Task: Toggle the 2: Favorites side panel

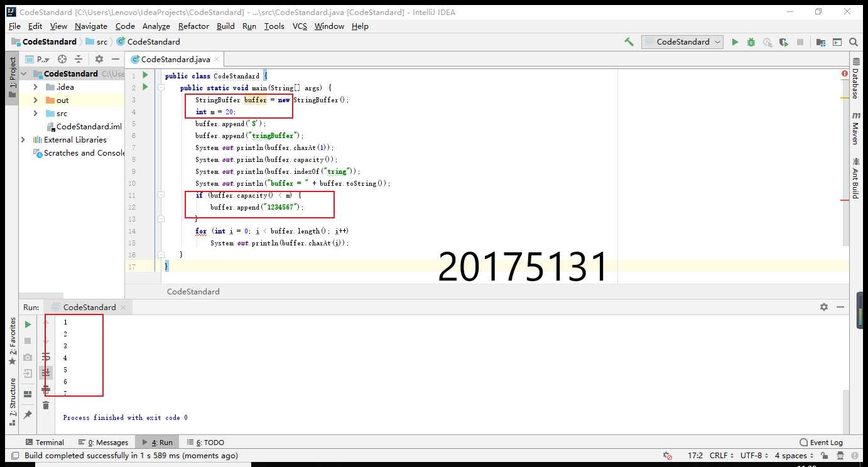Action: (x=12, y=341)
